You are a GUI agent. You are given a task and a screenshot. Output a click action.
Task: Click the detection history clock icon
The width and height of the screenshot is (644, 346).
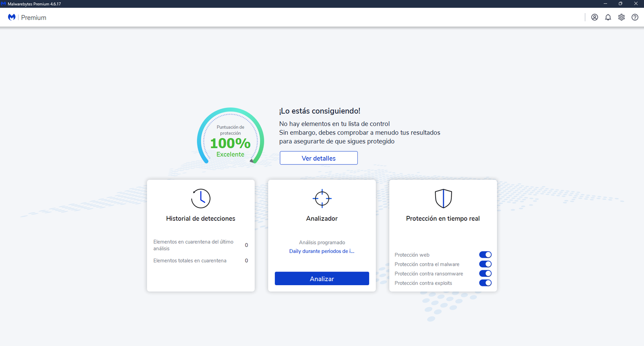201,199
